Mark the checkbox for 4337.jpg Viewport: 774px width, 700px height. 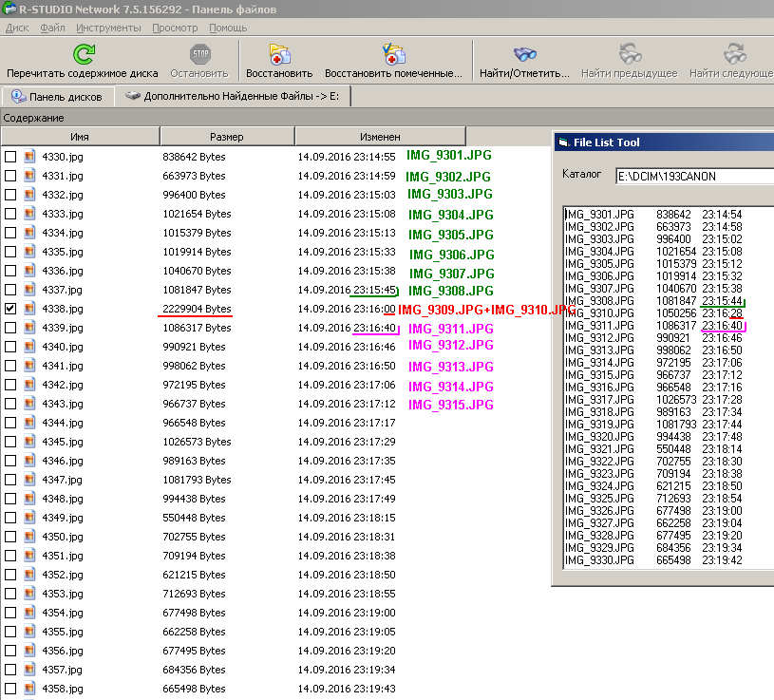[x=10, y=290]
